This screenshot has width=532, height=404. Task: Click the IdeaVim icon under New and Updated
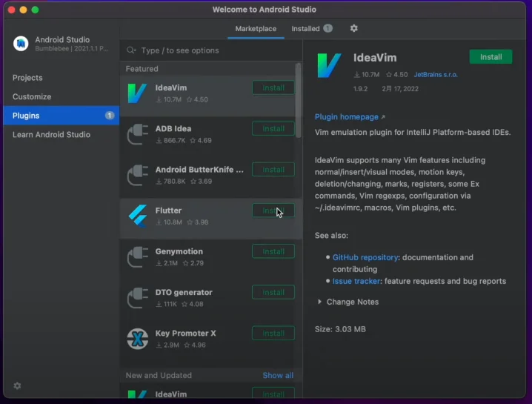137,394
